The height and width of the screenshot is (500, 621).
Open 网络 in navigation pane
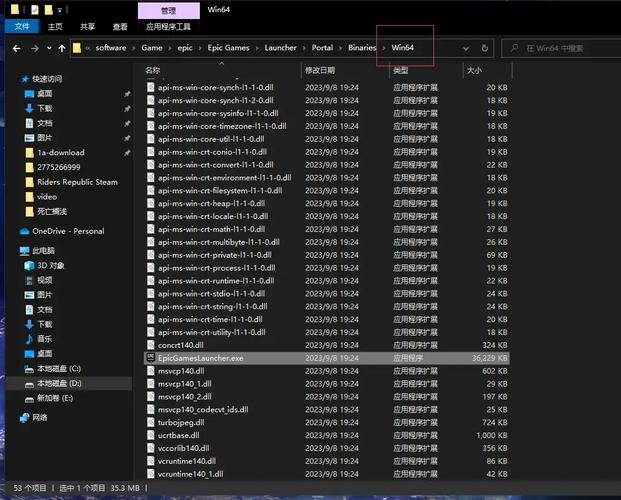[x=40, y=417]
